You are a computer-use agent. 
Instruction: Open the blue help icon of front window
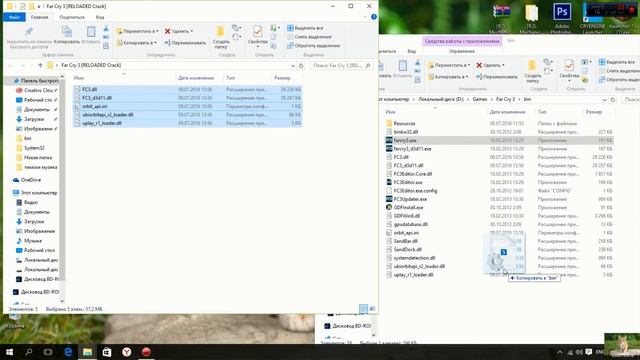tap(373, 17)
